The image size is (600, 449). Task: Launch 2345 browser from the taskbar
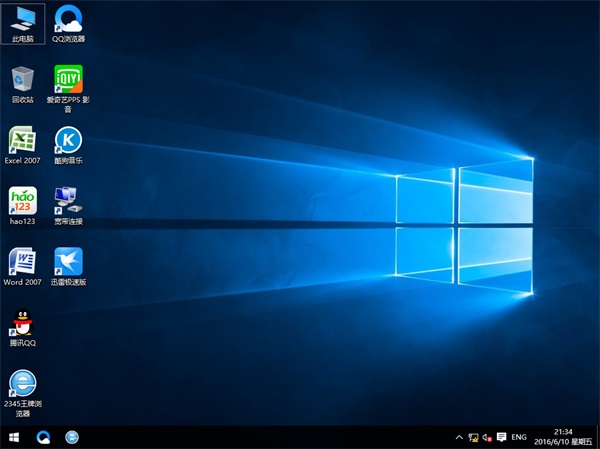point(72,437)
